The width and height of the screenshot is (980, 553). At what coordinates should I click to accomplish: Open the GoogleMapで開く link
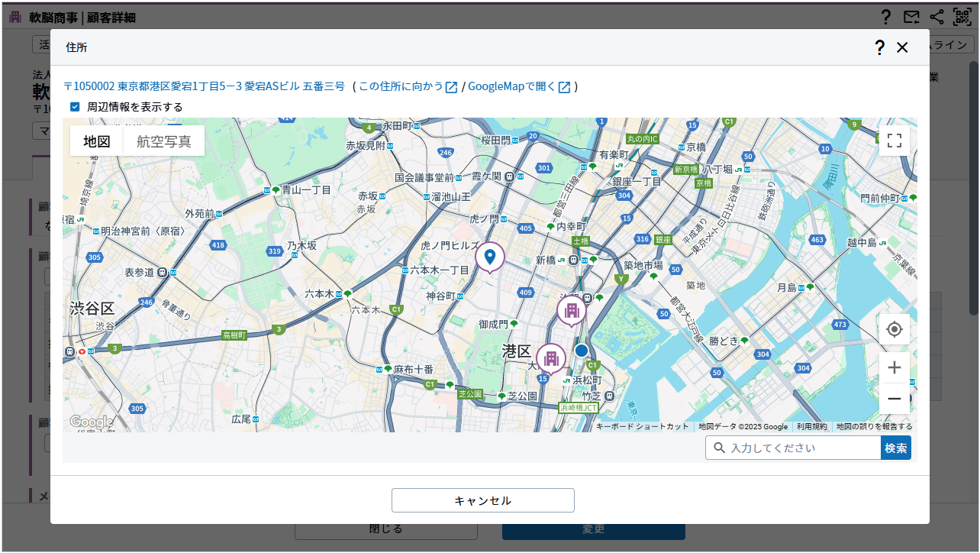(x=511, y=86)
